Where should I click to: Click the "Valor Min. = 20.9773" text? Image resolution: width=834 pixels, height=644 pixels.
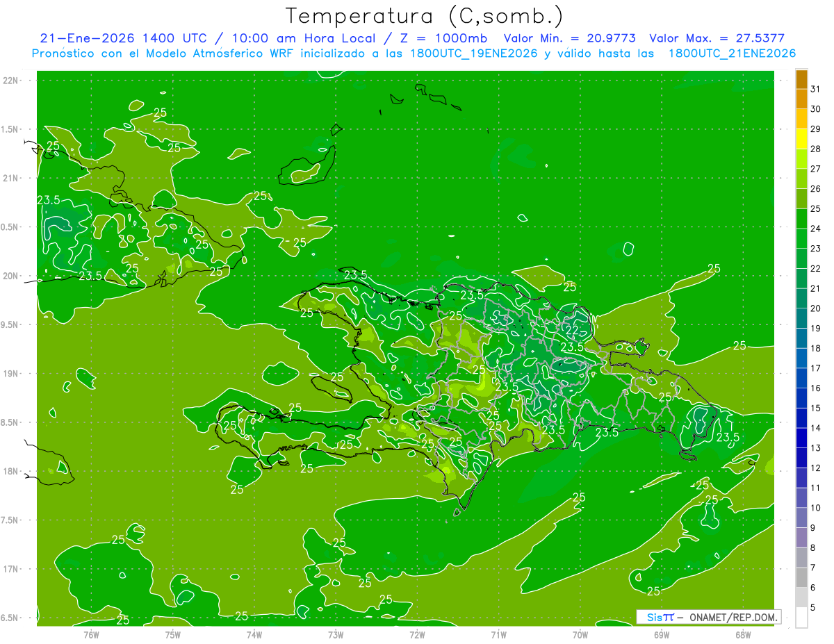point(569,38)
